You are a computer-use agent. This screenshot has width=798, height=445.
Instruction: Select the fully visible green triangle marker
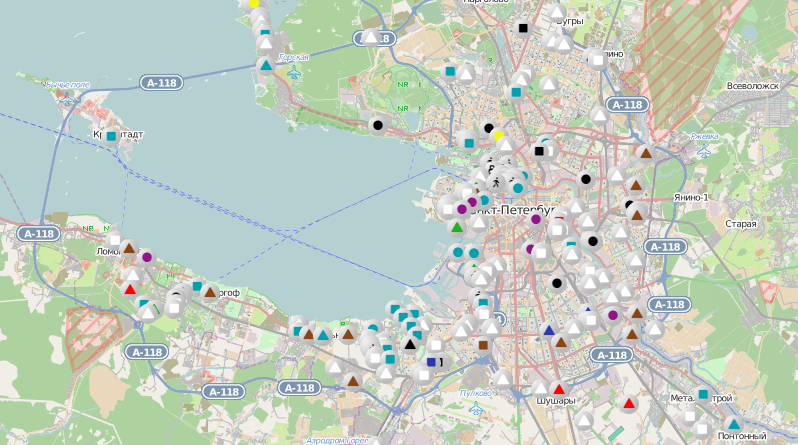pos(457,227)
